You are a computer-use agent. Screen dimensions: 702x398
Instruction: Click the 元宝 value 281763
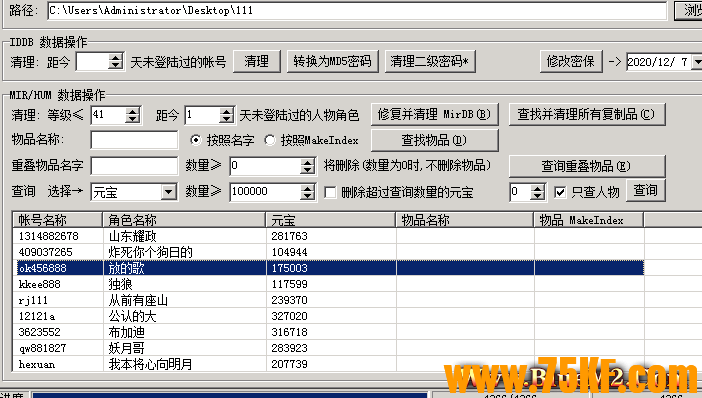pyautogui.click(x=289, y=236)
